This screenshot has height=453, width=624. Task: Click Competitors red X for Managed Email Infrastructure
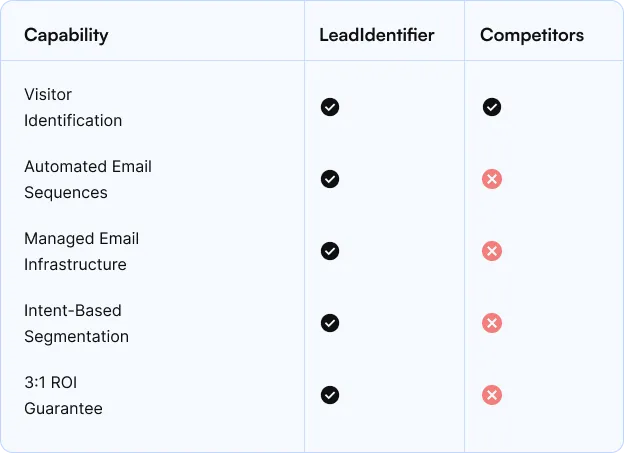492,251
